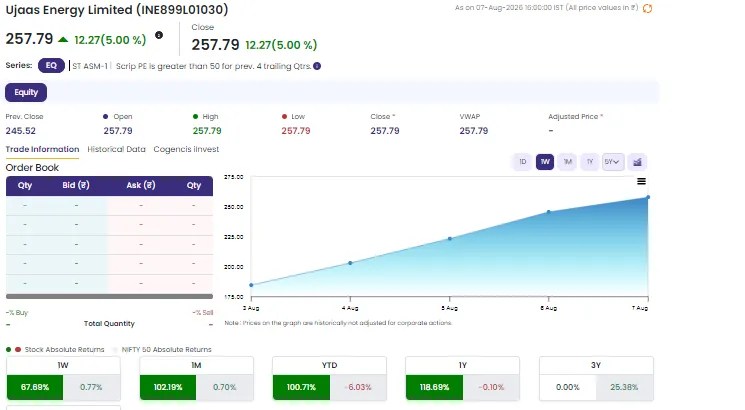745x410 pixels.
Task: Click the VWAP value 257.79
Action: coord(474,131)
